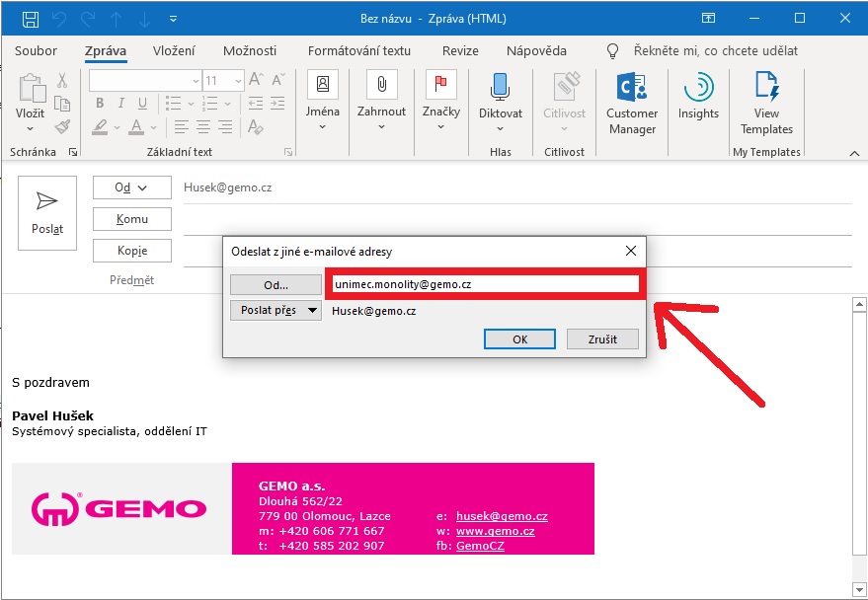Align text right
Image resolution: width=868 pixels, height=600 pixels.
tap(225, 127)
